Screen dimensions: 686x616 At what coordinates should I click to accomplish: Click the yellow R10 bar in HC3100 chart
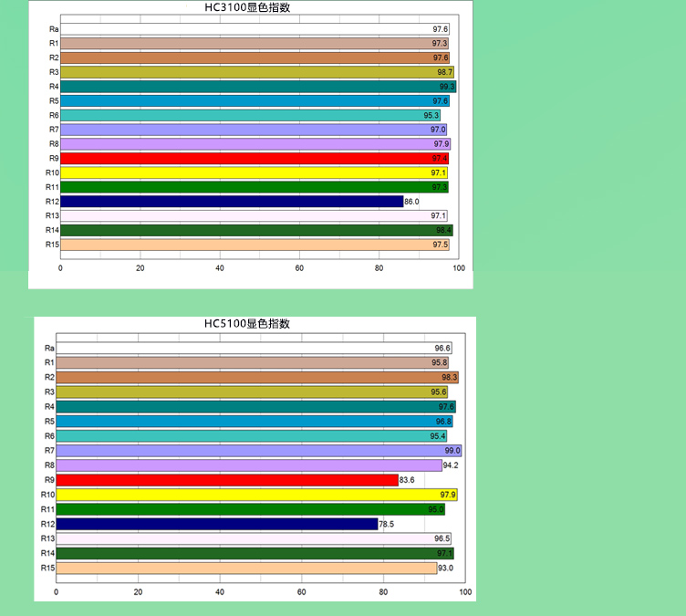(x=254, y=172)
